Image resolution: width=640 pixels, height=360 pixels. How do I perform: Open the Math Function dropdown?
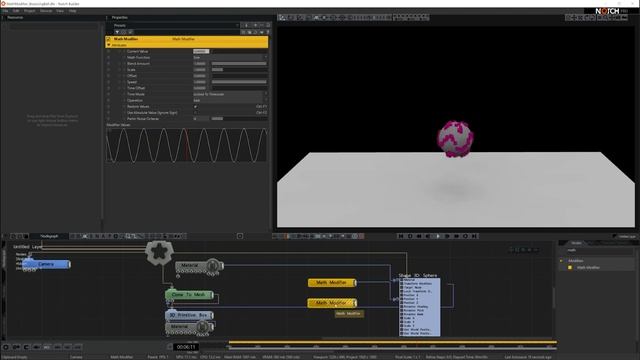[x=230, y=58]
